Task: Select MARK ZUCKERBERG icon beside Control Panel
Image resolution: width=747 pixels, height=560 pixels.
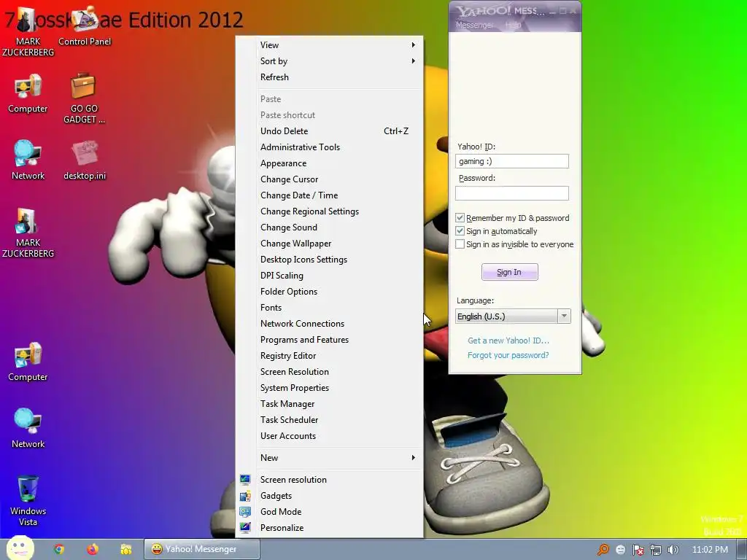Action: [x=28, y=31]
